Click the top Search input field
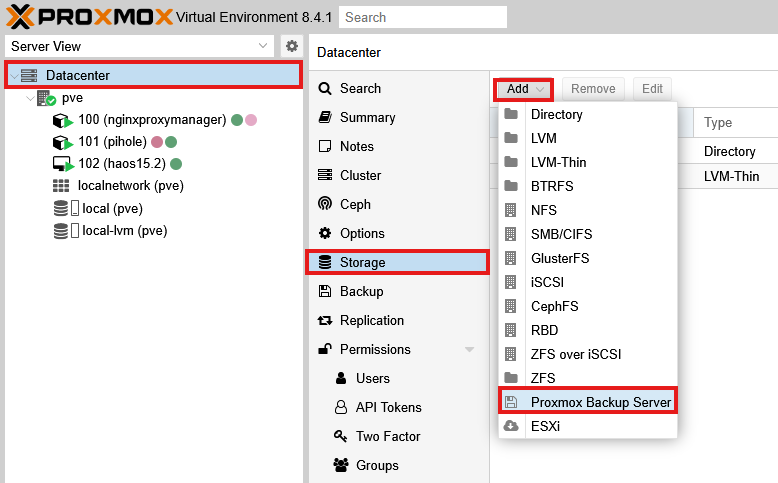The width and height of the screenshot is (778, 483). (423, 17)
